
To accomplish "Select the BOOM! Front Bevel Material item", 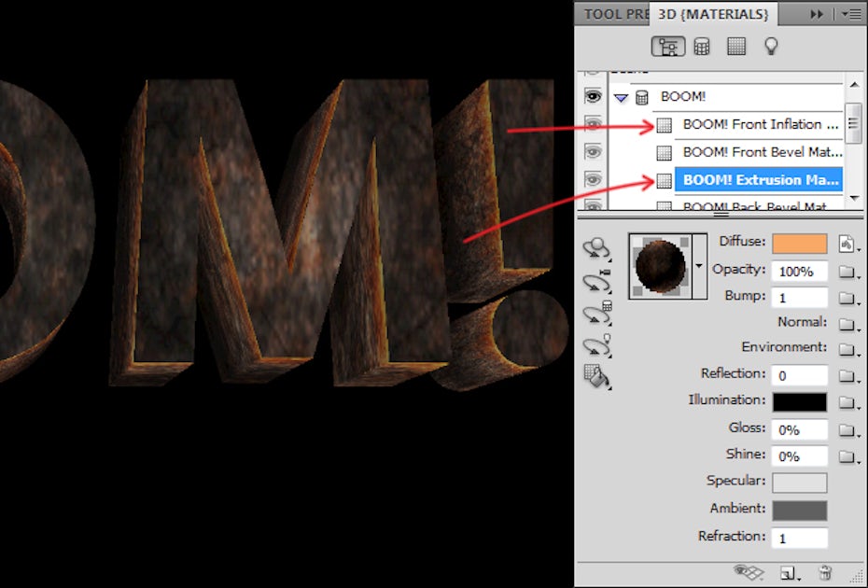I will (762, 151).
